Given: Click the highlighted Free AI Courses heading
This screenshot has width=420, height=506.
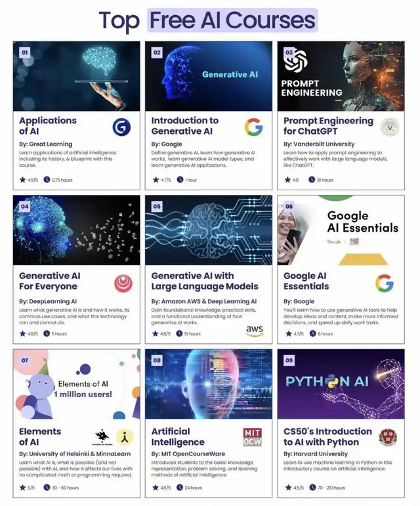Looking at the screenshot, I should 232,20.
